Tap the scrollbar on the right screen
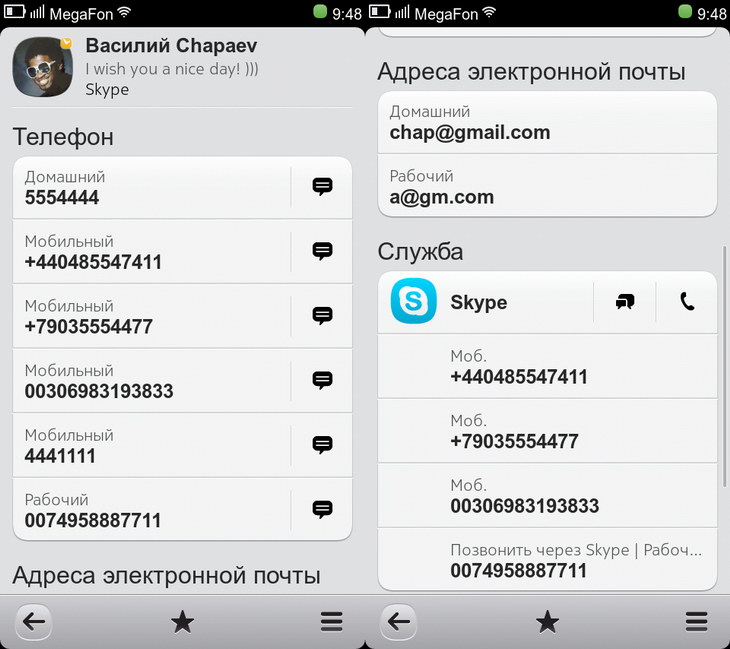Image resolution: width=730 pixels, height=649 pixels. [724, 366]
